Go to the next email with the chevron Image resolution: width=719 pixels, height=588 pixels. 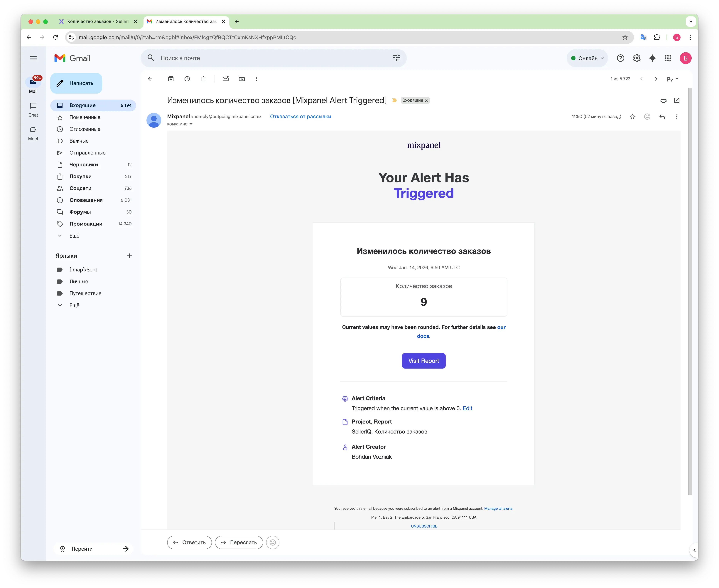pos(656,79)
